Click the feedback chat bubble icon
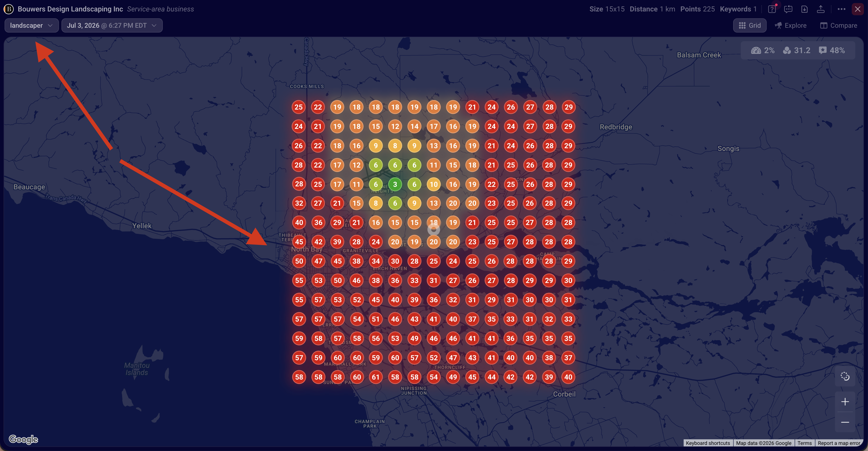Screen dimensions: 868x451 [788, 9]
